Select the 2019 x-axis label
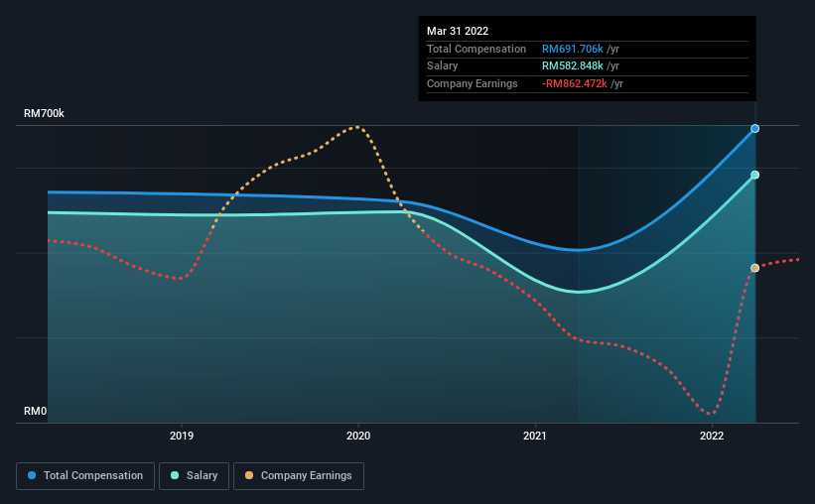The width and height of the screenshot is (815, 504). pyautogui.click(x=182, y=436)
